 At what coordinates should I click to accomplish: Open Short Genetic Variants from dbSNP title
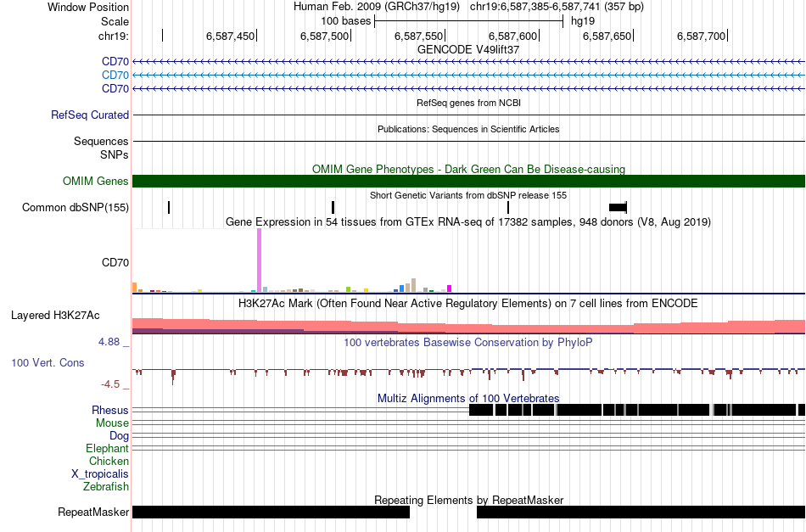tap(468, 195)
